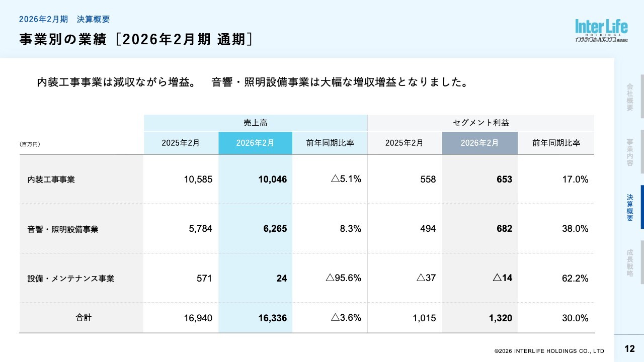Click page number 12 in the corner
Screen dimensions: 644x362
click(x=629, y=349)
